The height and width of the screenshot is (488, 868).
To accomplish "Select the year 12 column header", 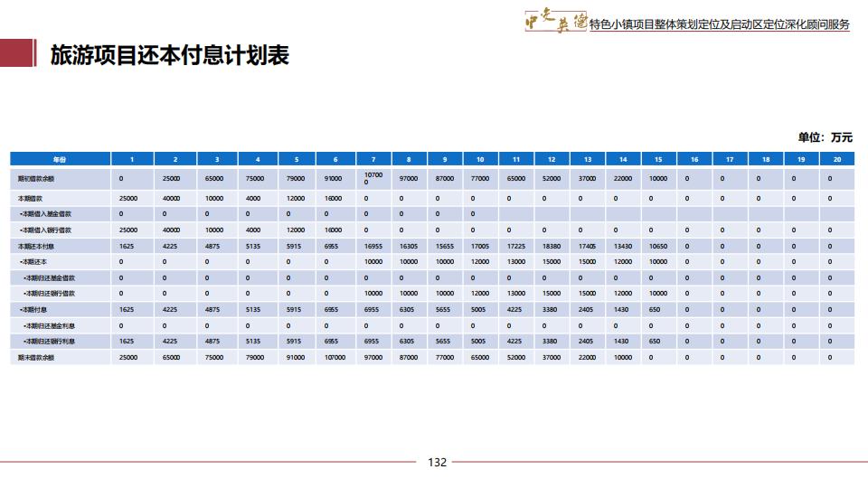I will [x=552, y=159].
